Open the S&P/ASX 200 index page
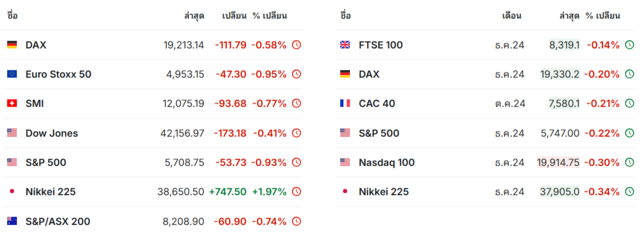The height and width of the screenshot is (235, 644). point(58,221)
